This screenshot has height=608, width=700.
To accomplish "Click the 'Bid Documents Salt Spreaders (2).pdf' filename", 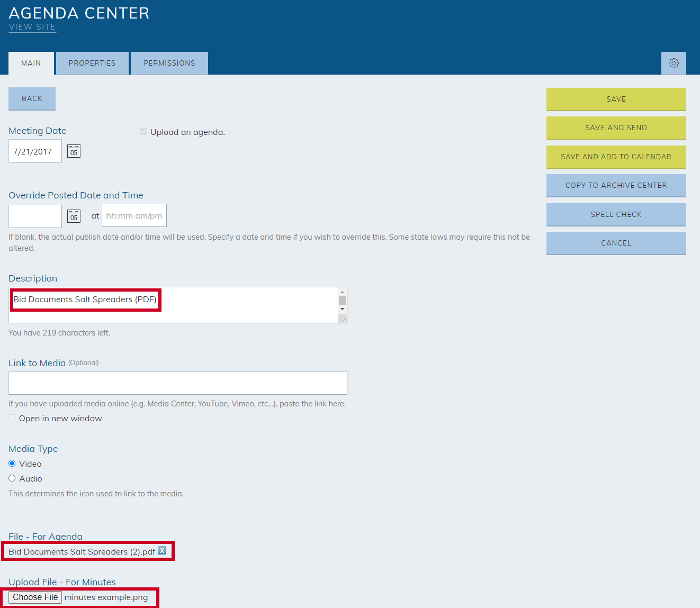I will [82, 551].
